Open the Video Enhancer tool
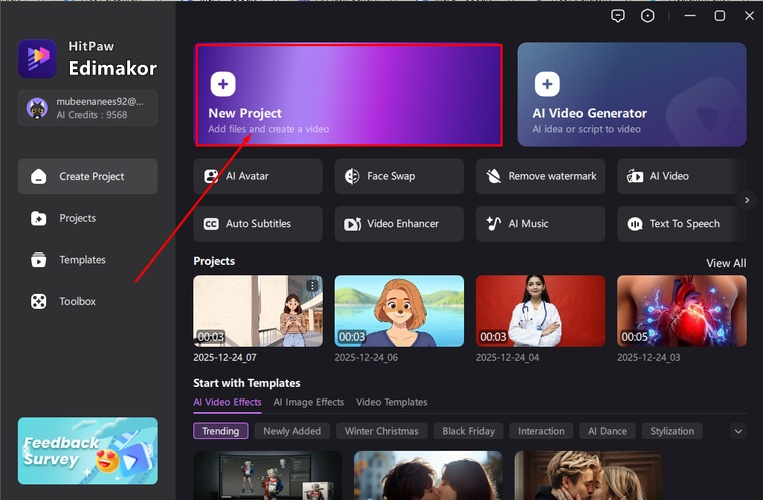Viewport: 763px width, 500px height. coord(399,224)
